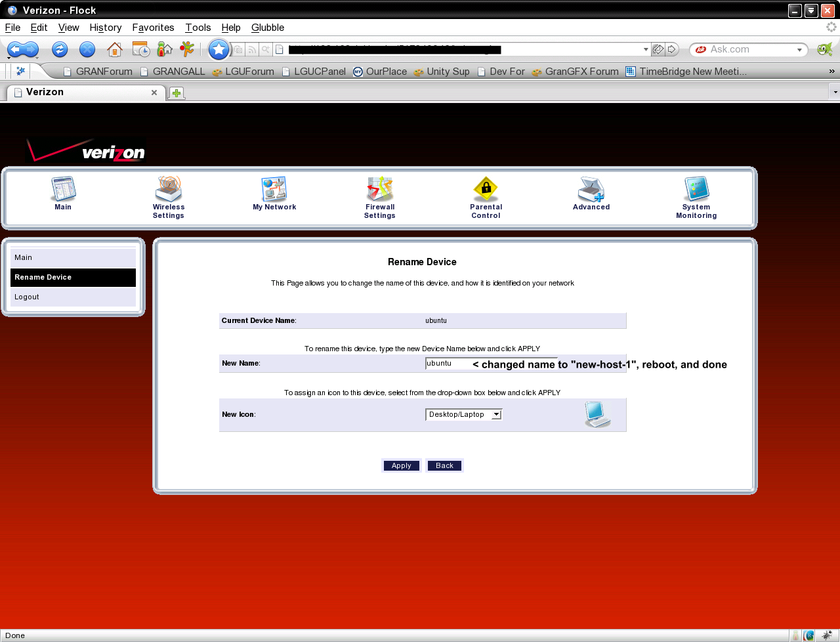
Task: Reload page with the refresh toolbar icon
Action: pos(60,49)
